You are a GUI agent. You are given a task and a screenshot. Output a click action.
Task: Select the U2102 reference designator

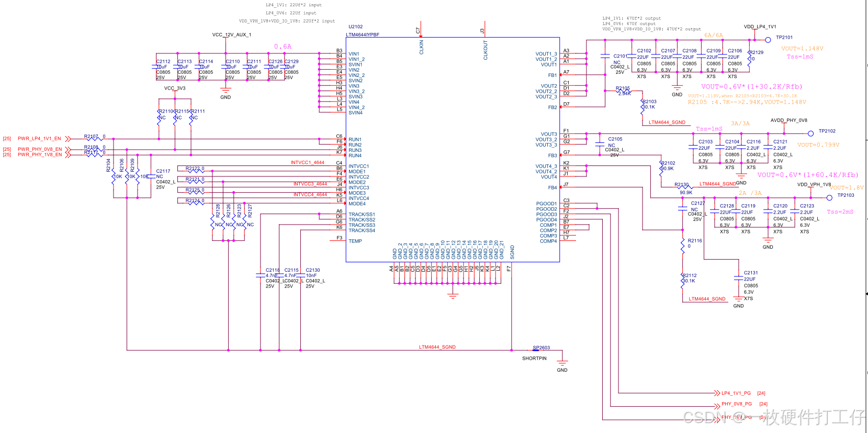tap(356, 27)
